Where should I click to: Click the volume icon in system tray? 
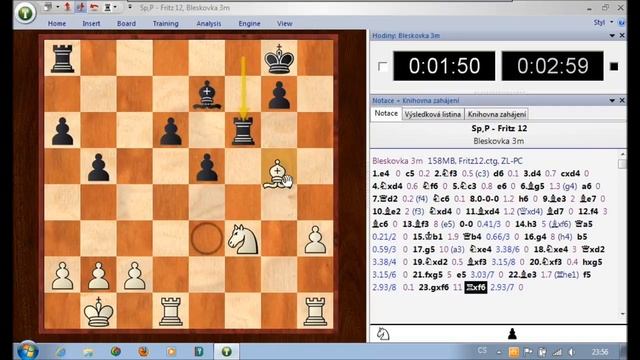click(572, 351)
